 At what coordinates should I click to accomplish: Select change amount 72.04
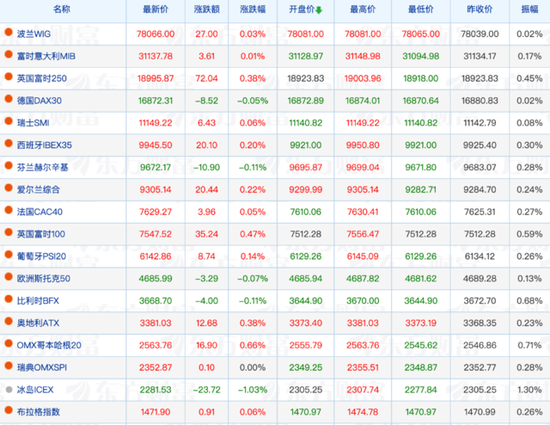(x=207, y=78)
